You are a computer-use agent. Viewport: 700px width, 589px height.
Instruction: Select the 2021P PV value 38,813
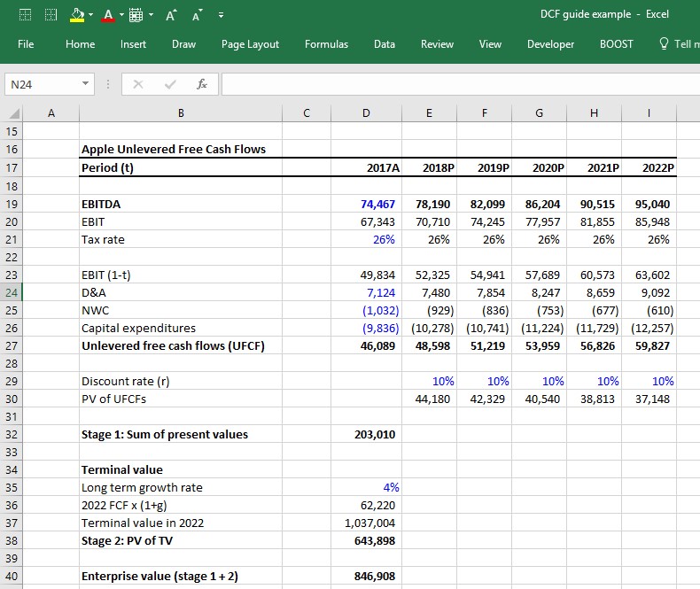click(x=594, y=399)
